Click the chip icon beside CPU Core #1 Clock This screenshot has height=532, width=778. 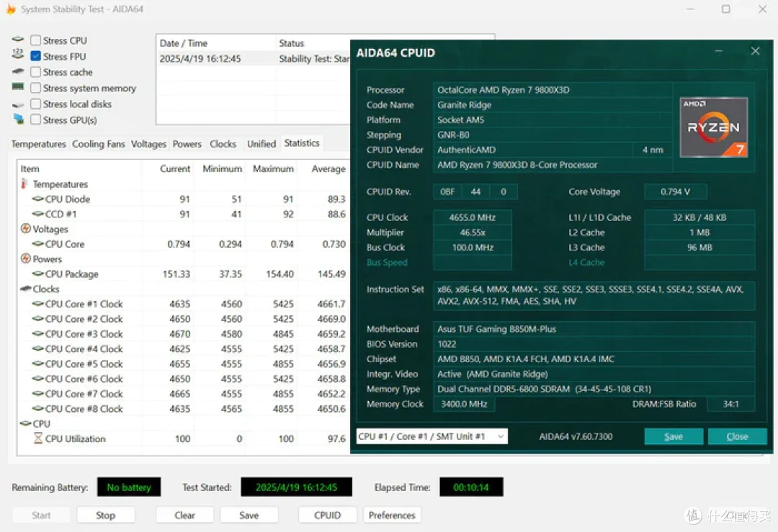click(37, 304)
